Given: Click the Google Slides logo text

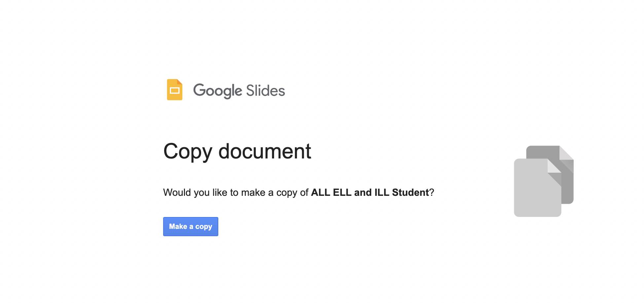Looking at the screenshot, I should coord(239,91).
